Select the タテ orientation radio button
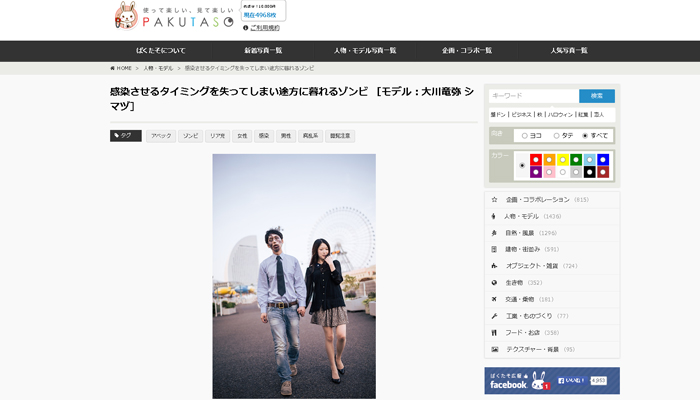This screenshot has height=400, width=700. 555,135
